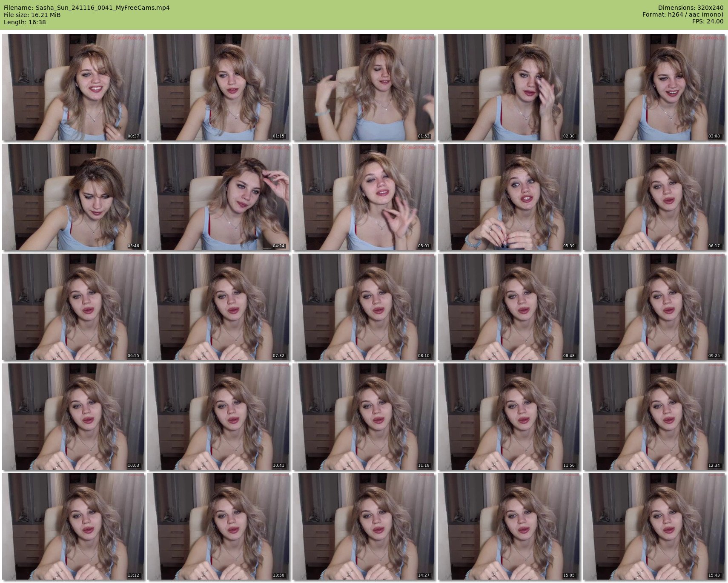Open the frame timestamped 09:25
The image size is (728, 583).
[654, 307]
